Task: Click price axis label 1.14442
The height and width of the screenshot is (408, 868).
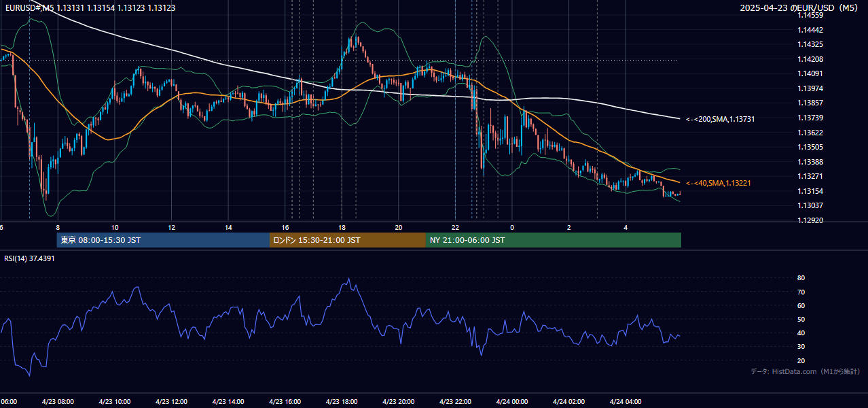Action: (810, 30)
